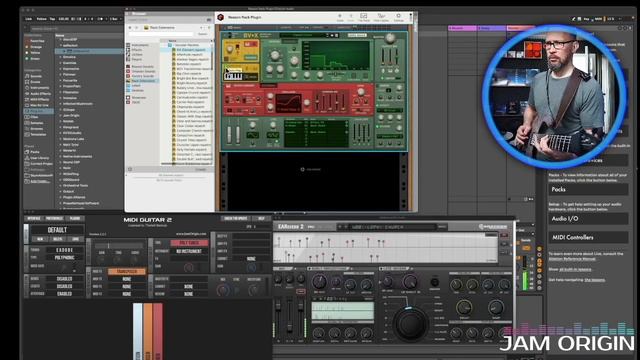Select Green collection in Ableton browser

35,59
